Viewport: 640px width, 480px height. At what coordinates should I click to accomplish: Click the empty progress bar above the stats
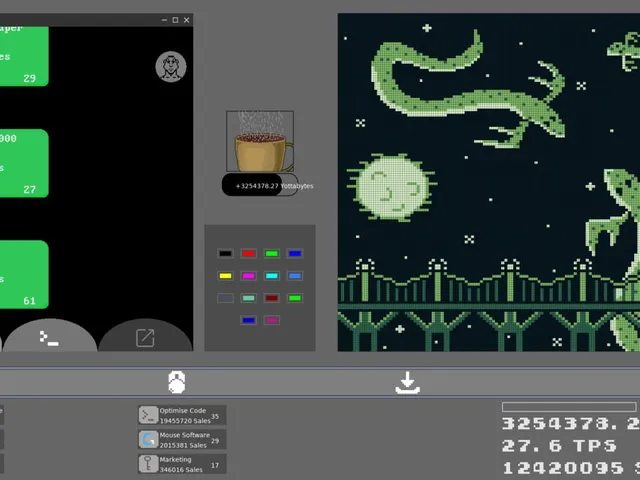pyautogui.click(x=569, y=407)
